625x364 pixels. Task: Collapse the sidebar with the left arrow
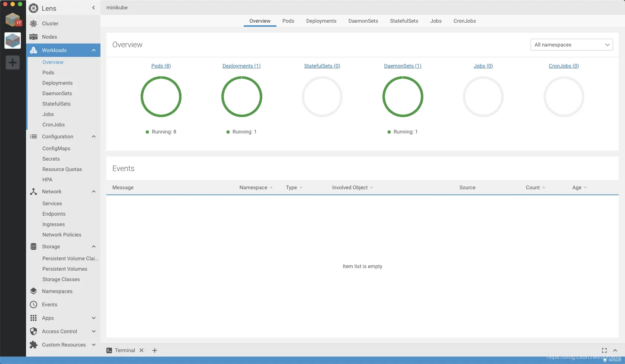[93, 8]
